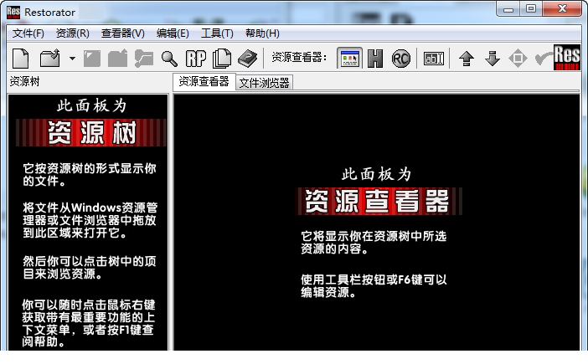Click the magnifier Search icon
The height and width of the screenshot is (364, 588).
tap(169, 59)
